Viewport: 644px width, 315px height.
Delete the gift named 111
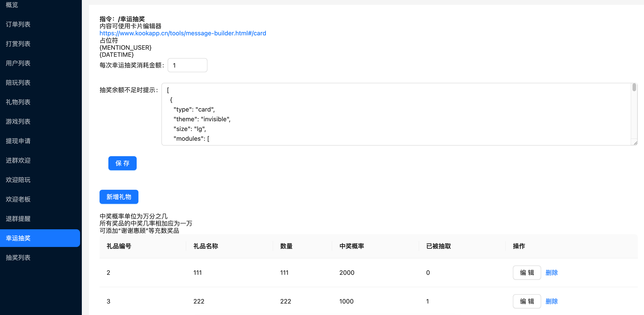[551, 273]
